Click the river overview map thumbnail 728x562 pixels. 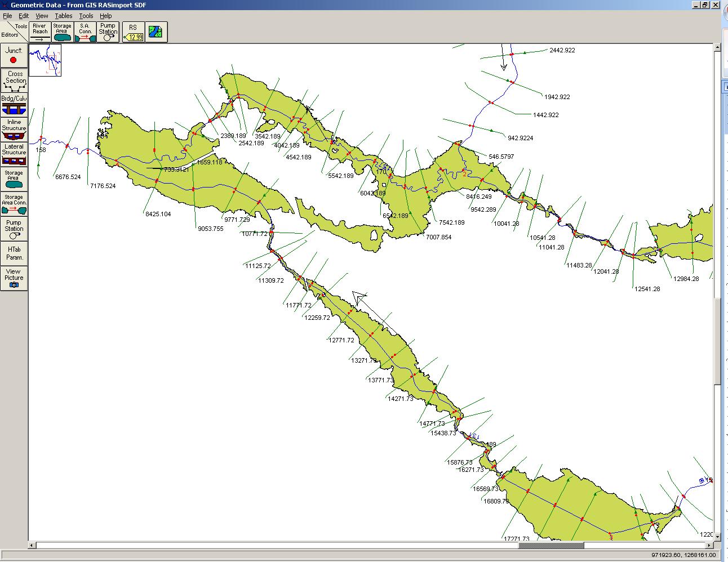coord(45,60)
